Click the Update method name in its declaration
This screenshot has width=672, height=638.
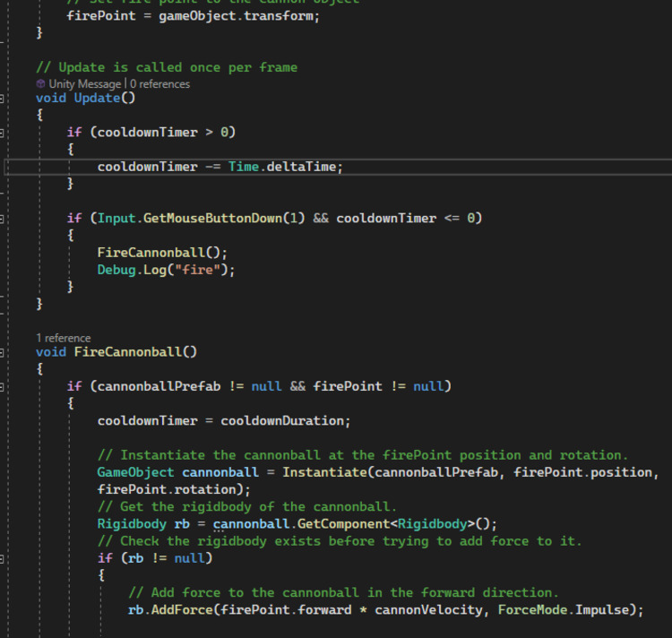[x=98, y=99]
